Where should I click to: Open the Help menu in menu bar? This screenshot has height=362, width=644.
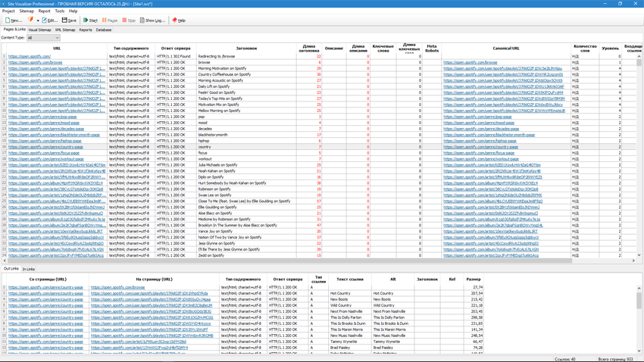(73, 11)
